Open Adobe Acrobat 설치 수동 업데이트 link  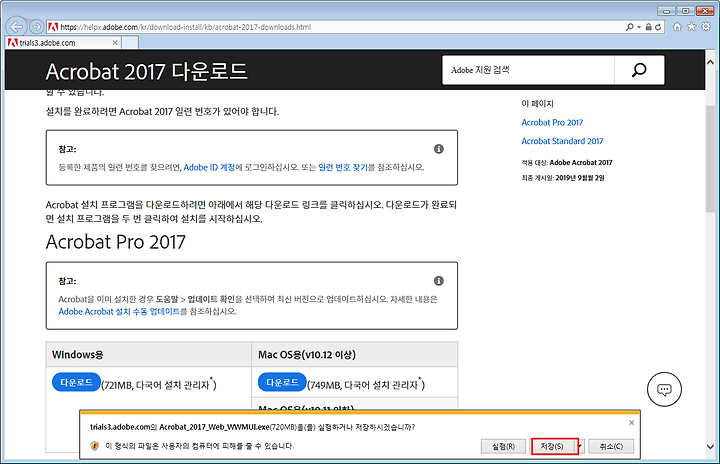(119, 311)
